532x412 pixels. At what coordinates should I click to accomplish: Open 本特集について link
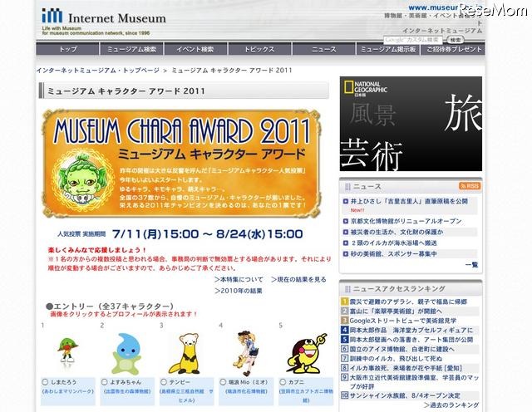[239, 279]
